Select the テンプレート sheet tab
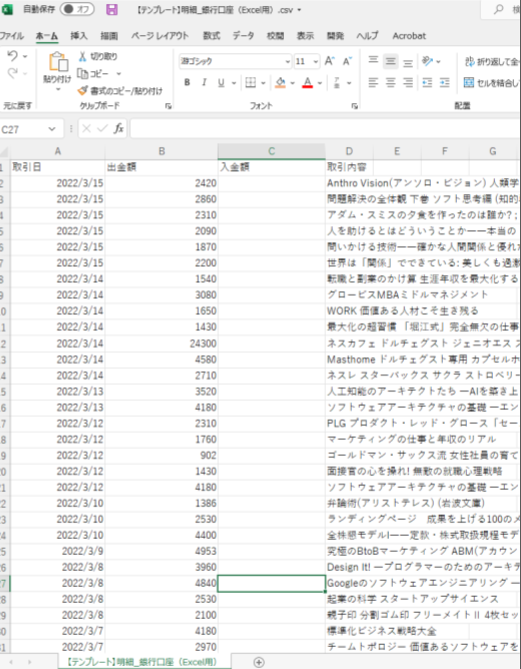The height and width of the screenshot is (669, 521). tap(143, 662)
